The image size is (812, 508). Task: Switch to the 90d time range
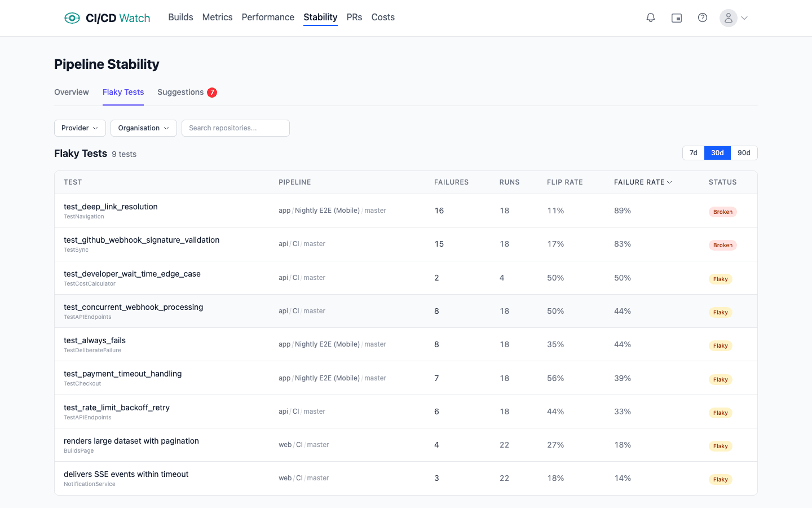(744, 152)
